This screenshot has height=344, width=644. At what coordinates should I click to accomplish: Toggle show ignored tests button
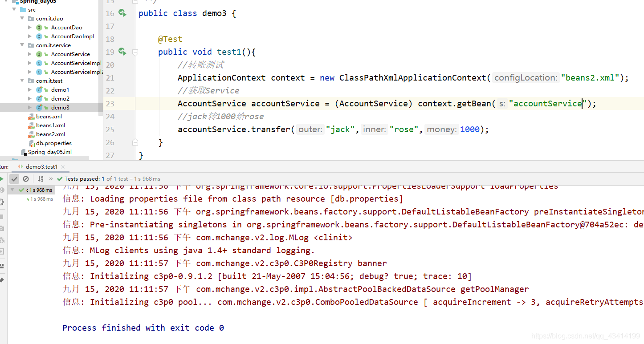[26, 179]
